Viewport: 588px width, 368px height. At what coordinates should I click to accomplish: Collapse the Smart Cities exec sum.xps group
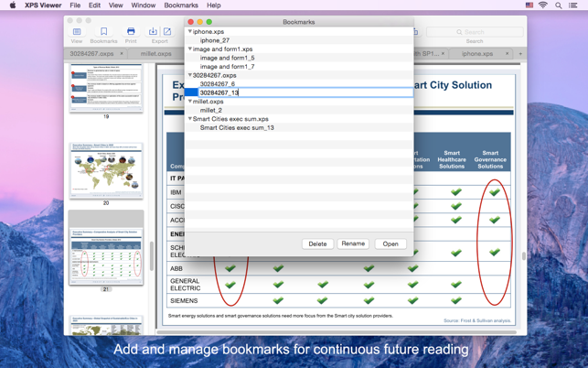click(x=189, y=119)
